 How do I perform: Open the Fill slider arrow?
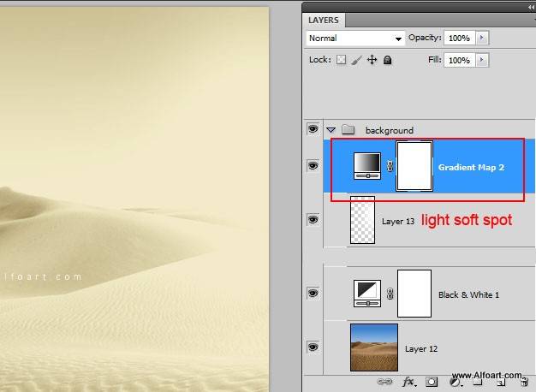pyautogui.click(x=482, y=61)
